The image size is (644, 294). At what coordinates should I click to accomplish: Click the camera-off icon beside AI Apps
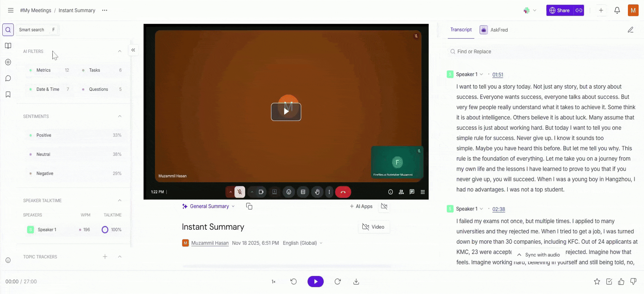pyautogui.click(x=384, y=206)
